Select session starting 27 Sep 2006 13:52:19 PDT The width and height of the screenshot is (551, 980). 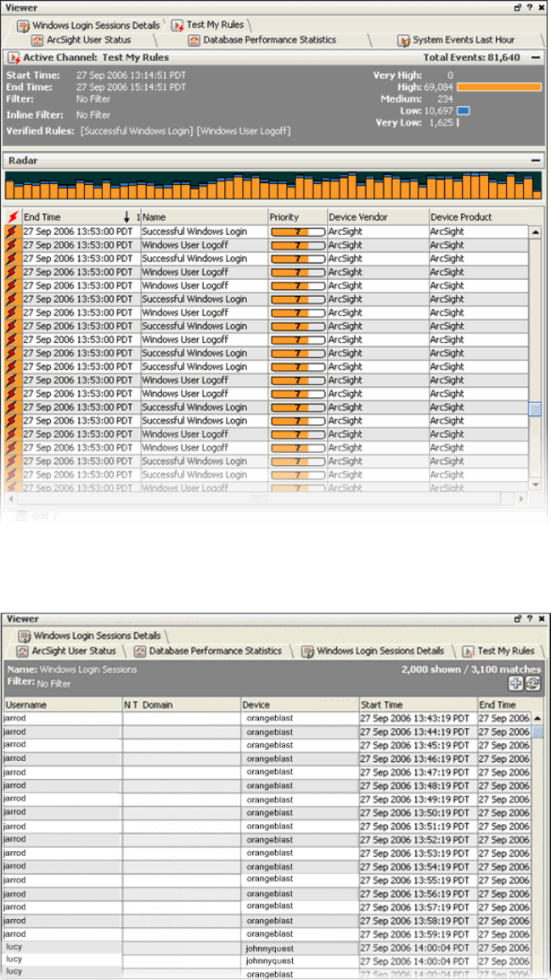point(267,839)
